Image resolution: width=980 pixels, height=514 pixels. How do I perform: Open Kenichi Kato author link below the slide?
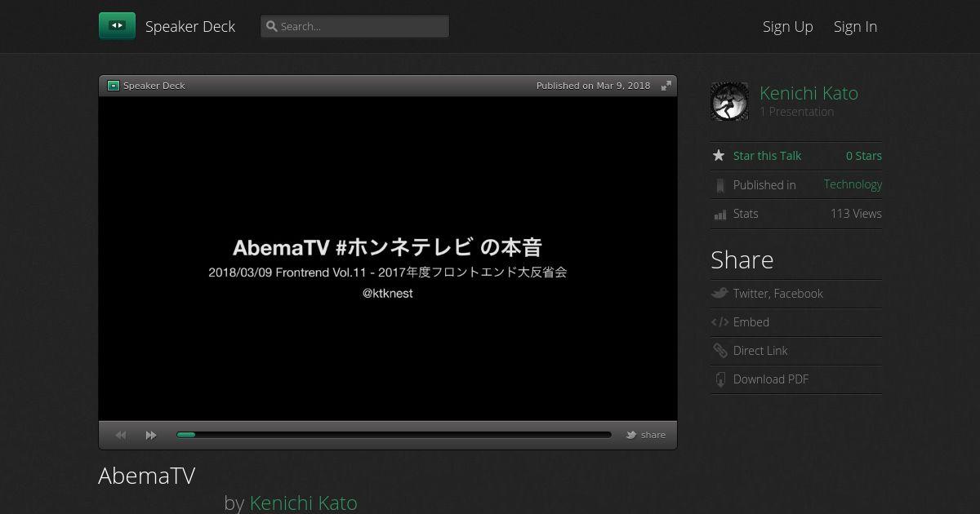tap(303, 503)
